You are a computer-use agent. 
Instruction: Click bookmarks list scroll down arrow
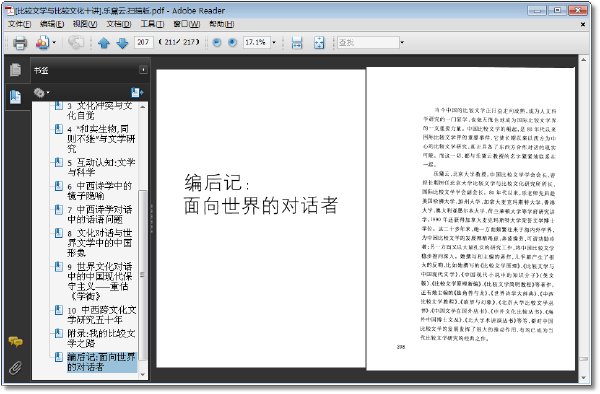click(143, 374)
